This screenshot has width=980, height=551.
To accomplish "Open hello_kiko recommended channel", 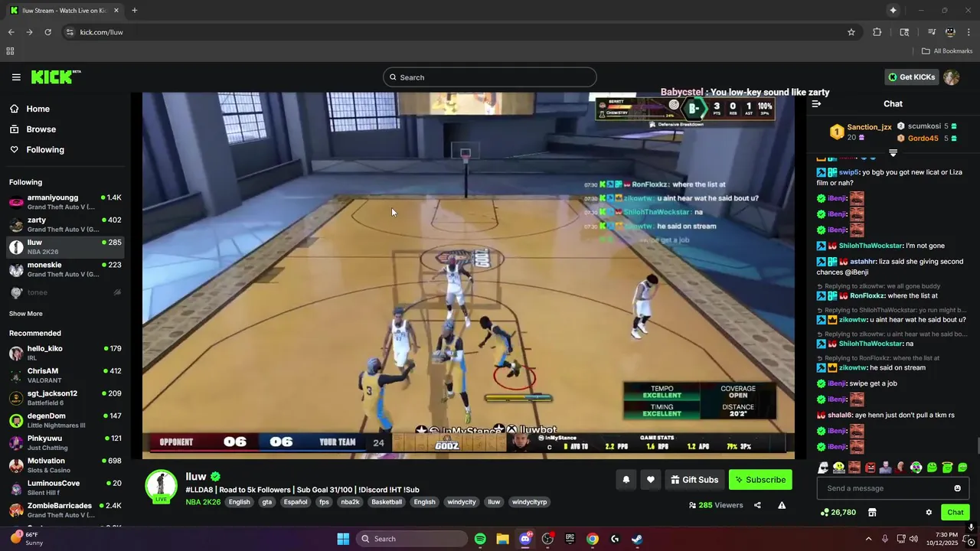I will pos(65,353).
